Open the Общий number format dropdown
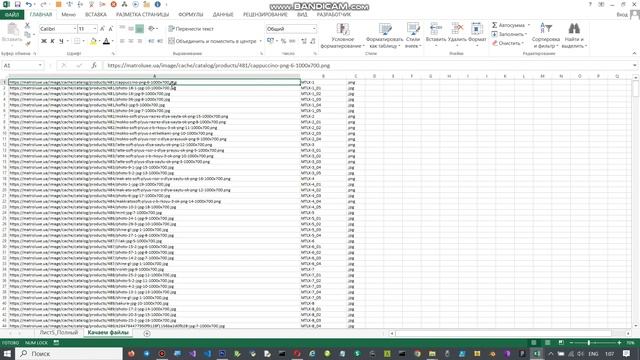Viewport: 640px width, 360px height. (314, 29)
